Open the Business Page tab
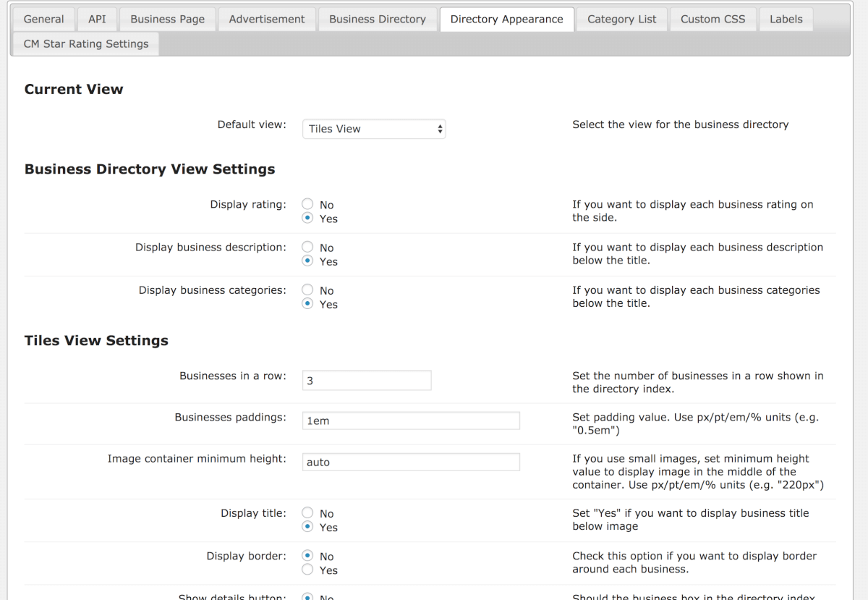 pyautogui.click(x=167, y=19)
